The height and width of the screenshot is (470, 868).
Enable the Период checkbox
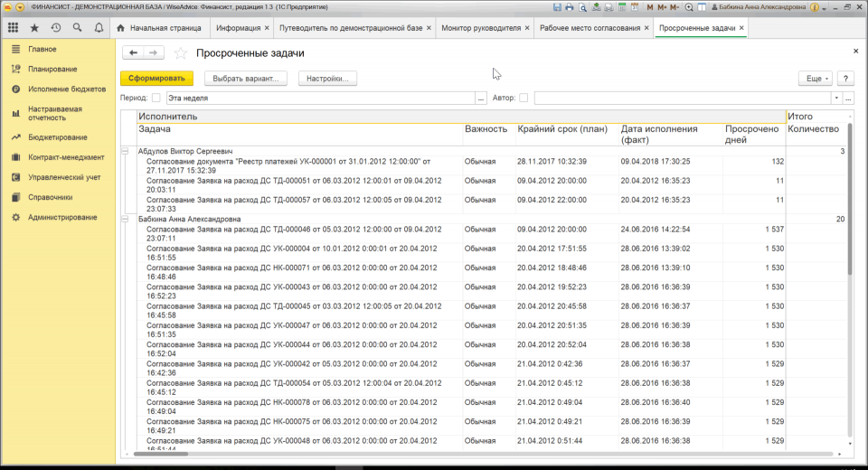pyautogui.click(x=156, y=98)
